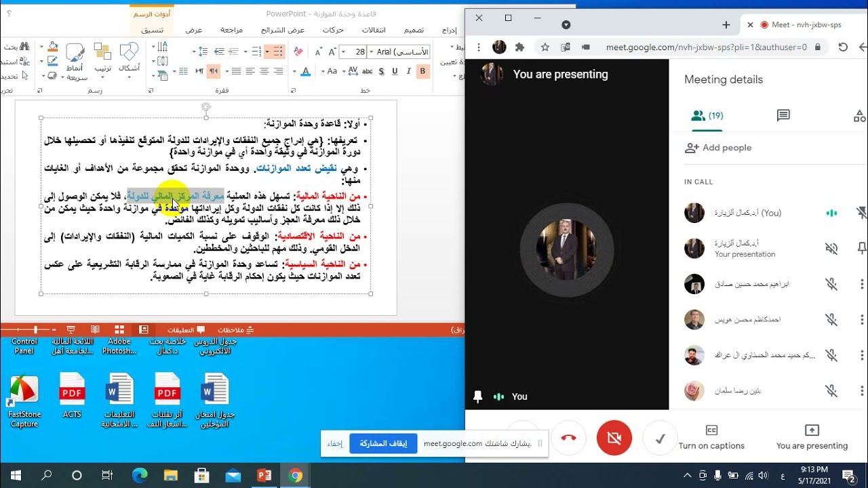
Task: Decrease font size icon
Action: (x=318, y=52)
